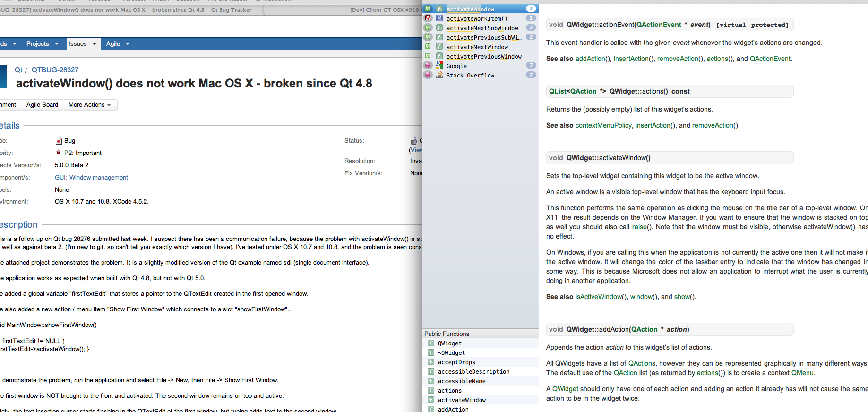Viewport: 868px width, 412px height.
Task: Follow the QActionEvent link in actionEvent See also
Action: (x=770, y=59)
